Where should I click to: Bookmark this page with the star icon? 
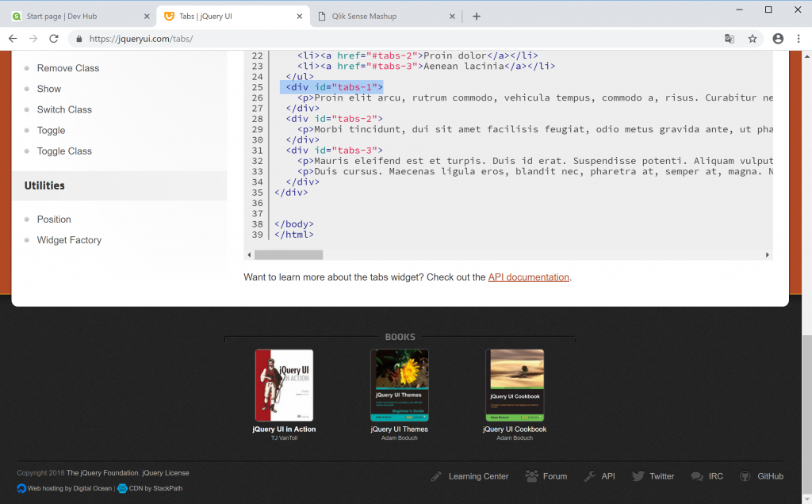click(752, 38)
